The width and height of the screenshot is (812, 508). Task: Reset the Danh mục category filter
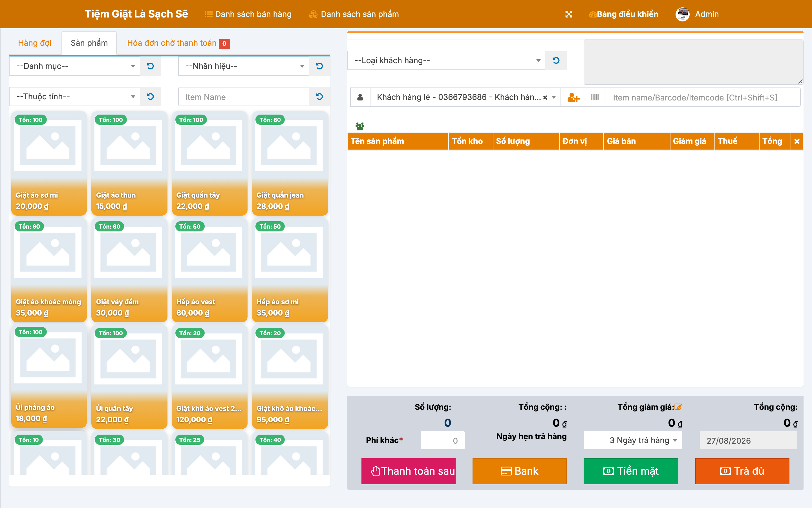(x=150, y=66)
